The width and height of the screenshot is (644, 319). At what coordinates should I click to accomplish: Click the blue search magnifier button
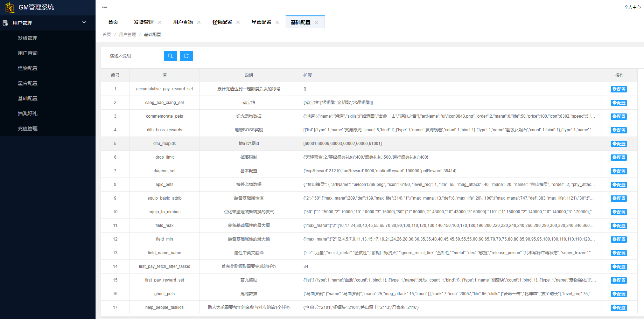(170, 56)
